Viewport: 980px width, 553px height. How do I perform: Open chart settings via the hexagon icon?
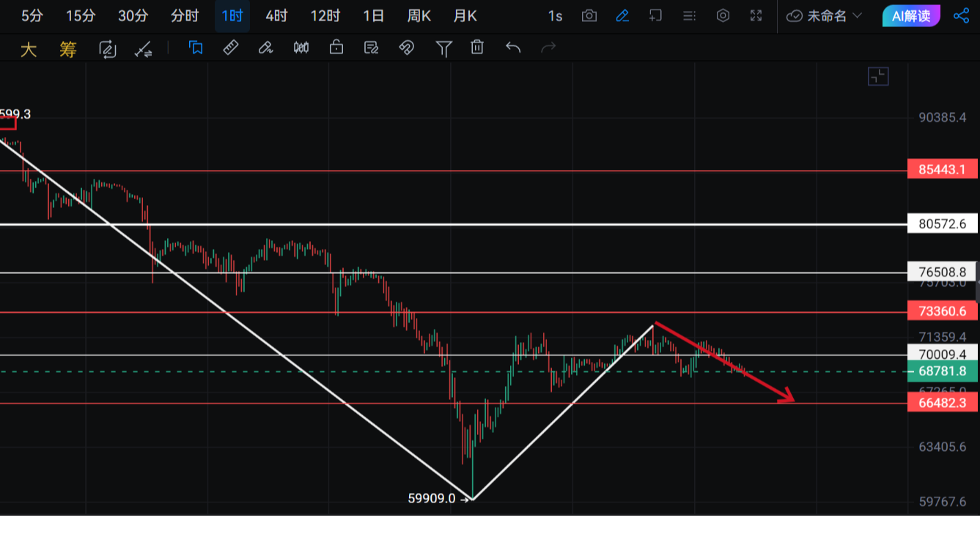pos(723,16)
